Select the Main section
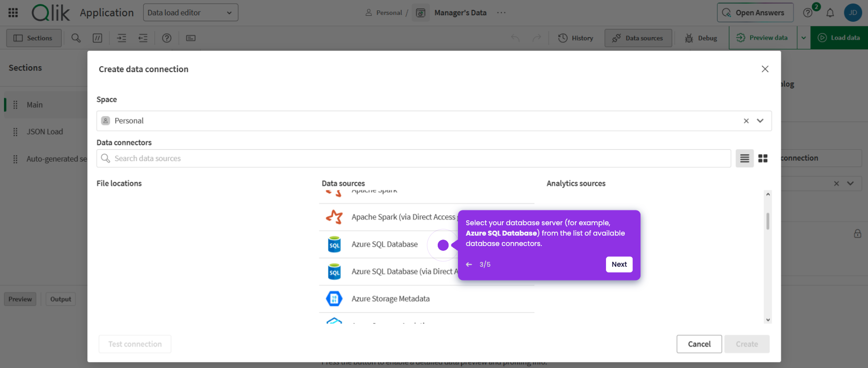The image size is (868, 368). 45,105
